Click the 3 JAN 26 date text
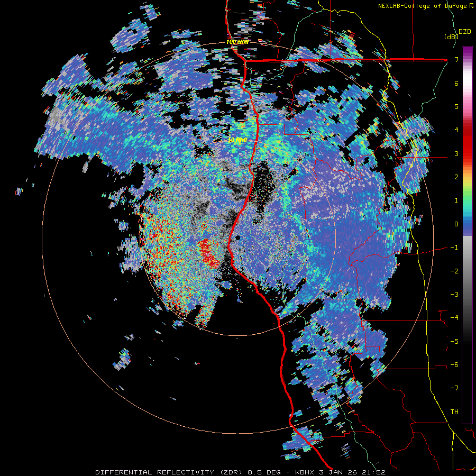 click(x=337, y=472)
